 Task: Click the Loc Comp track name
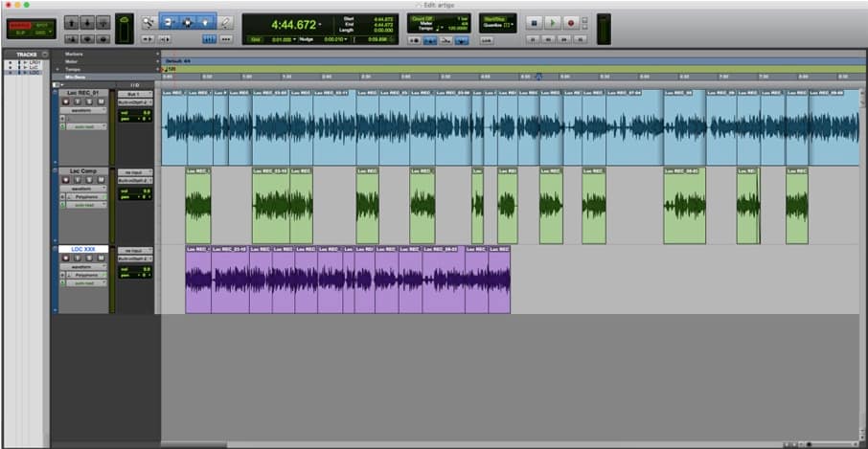83,171
